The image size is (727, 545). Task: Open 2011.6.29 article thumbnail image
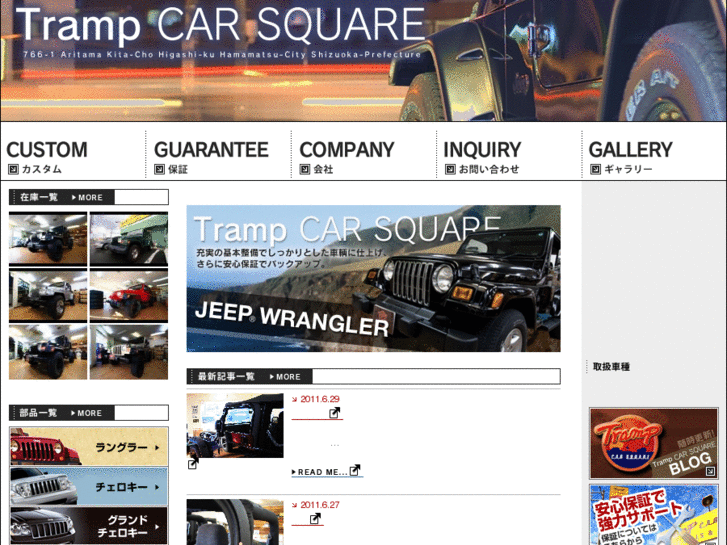click(235, 425)
